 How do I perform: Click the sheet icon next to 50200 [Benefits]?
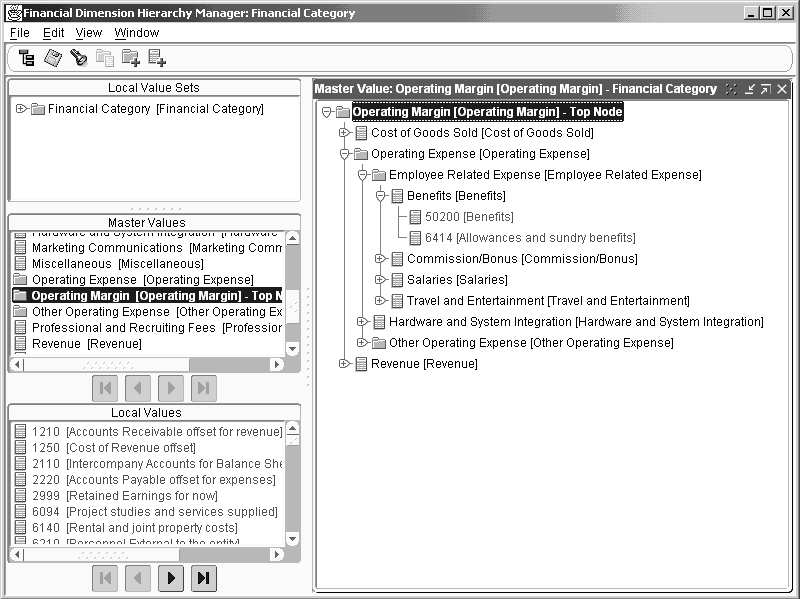pyautogui.click(x=415, y=217)
